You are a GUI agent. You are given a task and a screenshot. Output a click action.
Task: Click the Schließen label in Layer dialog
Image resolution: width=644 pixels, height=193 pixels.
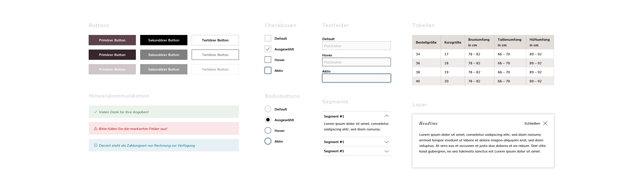[x=532, y=123]
